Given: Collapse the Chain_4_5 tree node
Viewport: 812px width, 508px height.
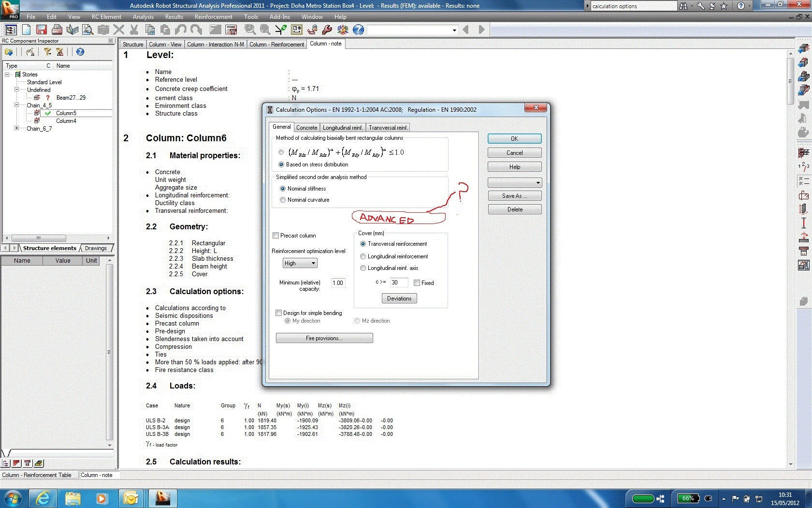Looking at the screenshot, I should tap(16, 105).
